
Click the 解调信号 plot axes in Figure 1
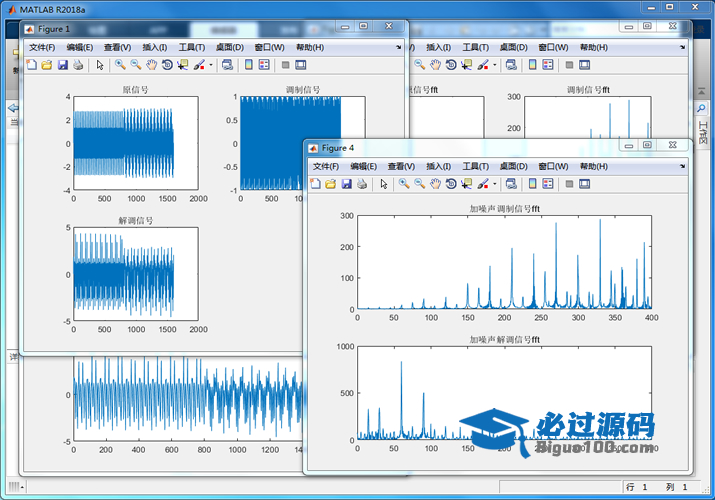pos(136,274)
